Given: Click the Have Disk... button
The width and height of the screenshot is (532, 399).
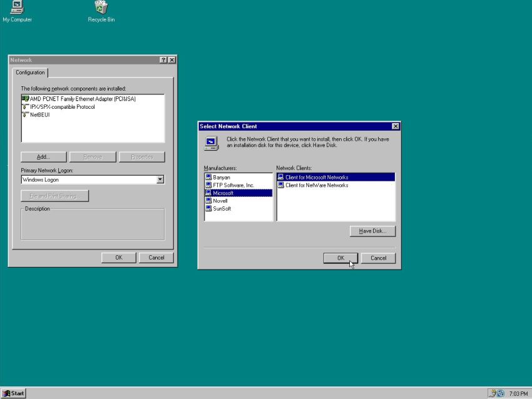Looking at the screenshot, I should click(372, 231).
